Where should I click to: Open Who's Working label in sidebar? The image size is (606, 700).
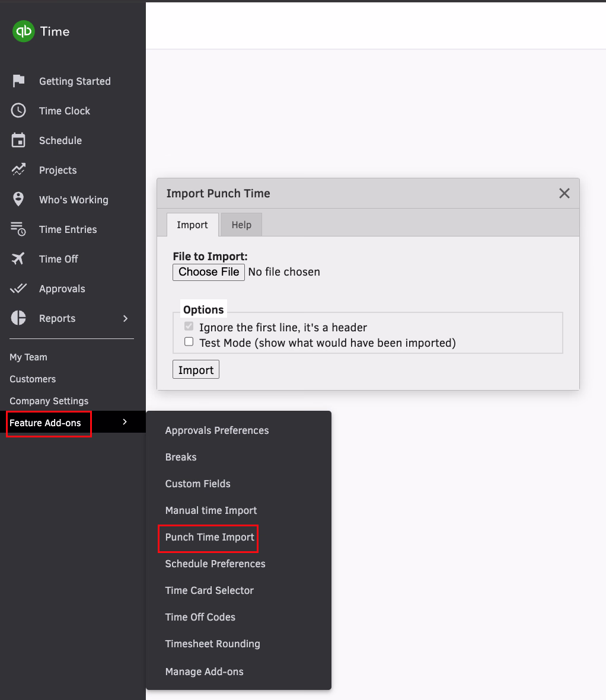coord(74,200)
